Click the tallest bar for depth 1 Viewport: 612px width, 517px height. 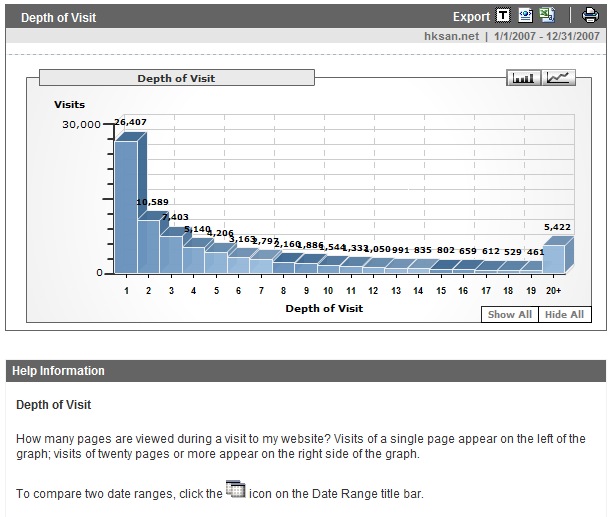click(125, 206)
